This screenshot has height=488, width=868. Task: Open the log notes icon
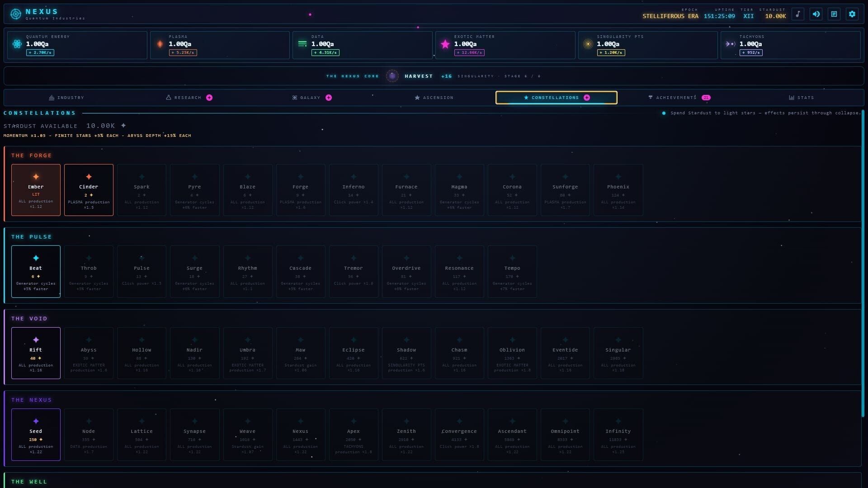(834, 14)
